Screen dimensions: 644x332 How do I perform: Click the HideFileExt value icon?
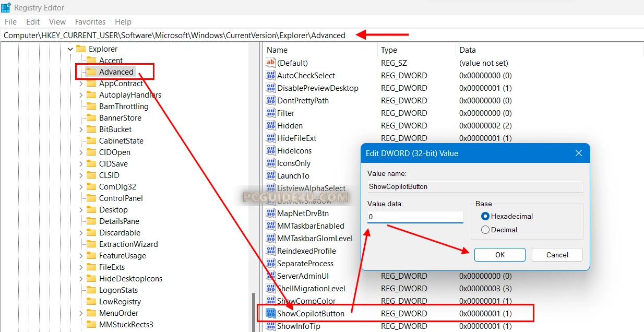(270, 138)
